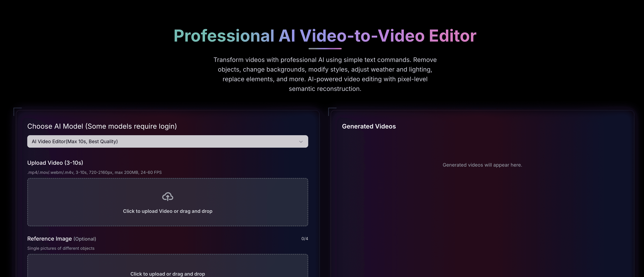The image size is (644, 277).
Task: Click 'Click to upload or drag and drop' for reference image
Action: click(168, 274)
